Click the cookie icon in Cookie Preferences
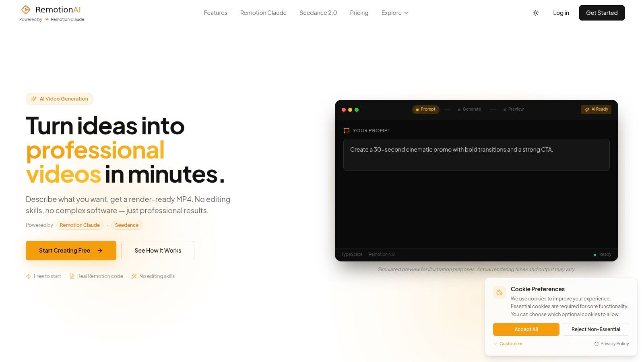This screenshot has height=362, width=644. pos(500,292)
